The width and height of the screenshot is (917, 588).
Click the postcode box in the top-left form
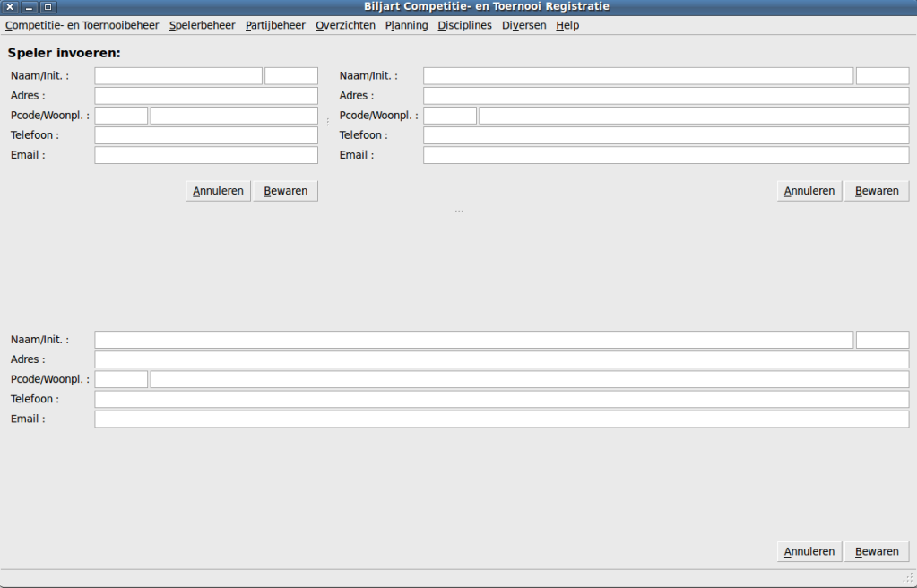coord(121,116)
